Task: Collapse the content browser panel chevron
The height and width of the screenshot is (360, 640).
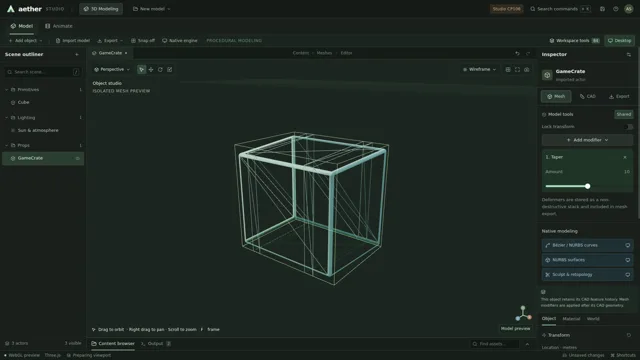Action: tap(527, 344)
